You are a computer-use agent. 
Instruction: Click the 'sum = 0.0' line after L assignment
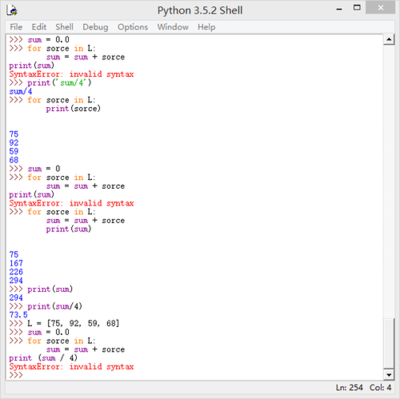coord(49,332)
